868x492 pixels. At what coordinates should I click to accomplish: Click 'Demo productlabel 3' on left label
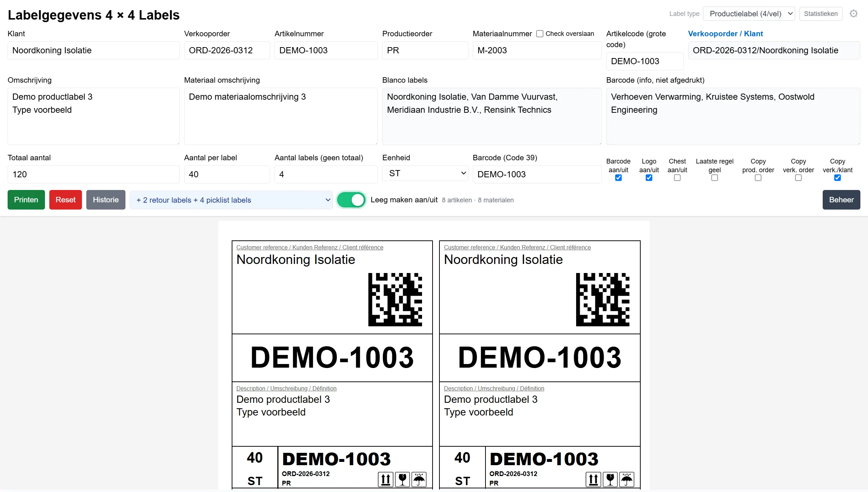tap(283, 399)
